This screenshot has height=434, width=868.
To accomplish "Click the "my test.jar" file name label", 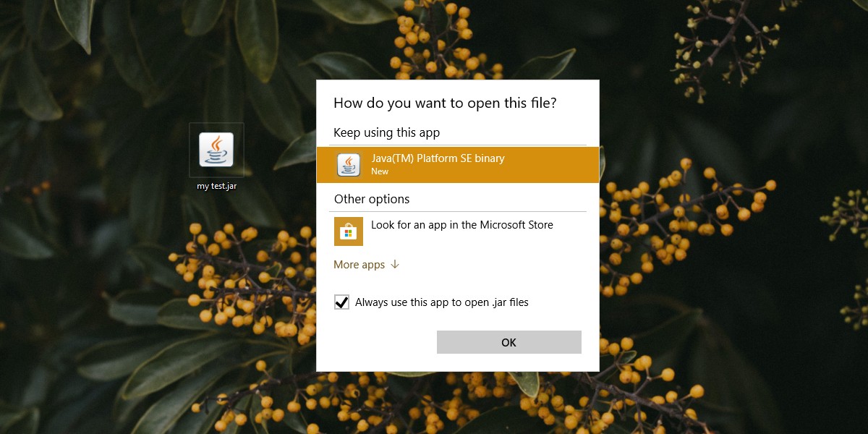I will [216, 186].
